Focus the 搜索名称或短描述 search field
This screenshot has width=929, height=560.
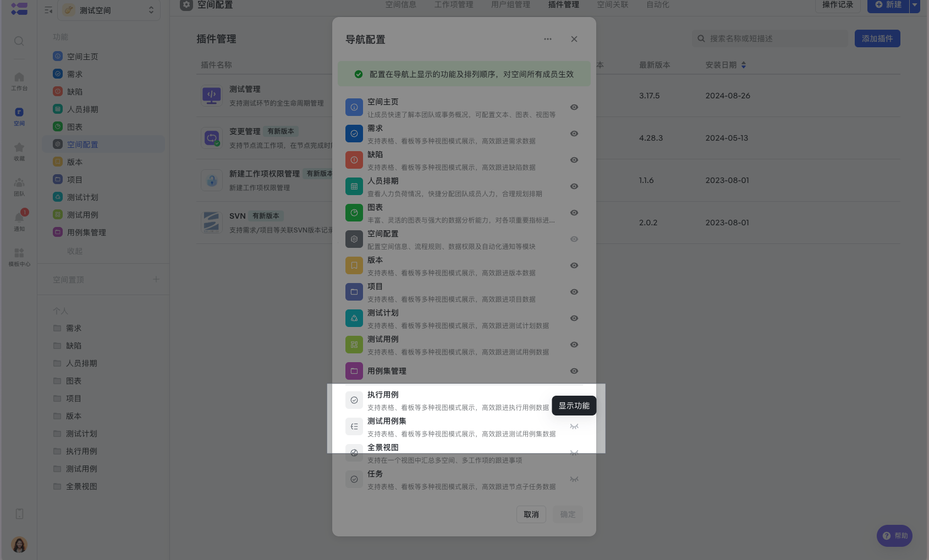[x=769, y=38]
